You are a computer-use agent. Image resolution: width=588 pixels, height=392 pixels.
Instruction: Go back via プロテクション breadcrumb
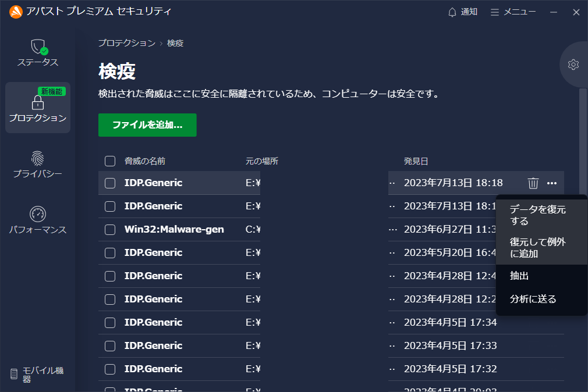(x=127, y=43)
